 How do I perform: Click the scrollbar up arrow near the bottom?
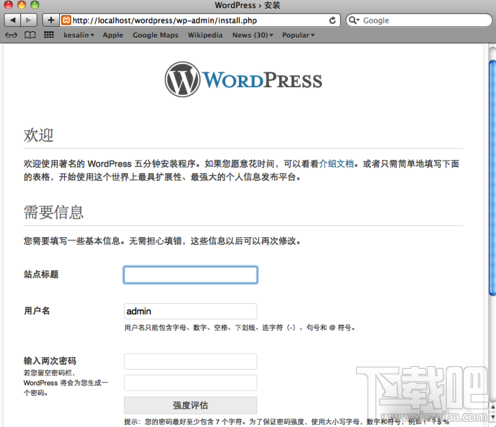493,407
